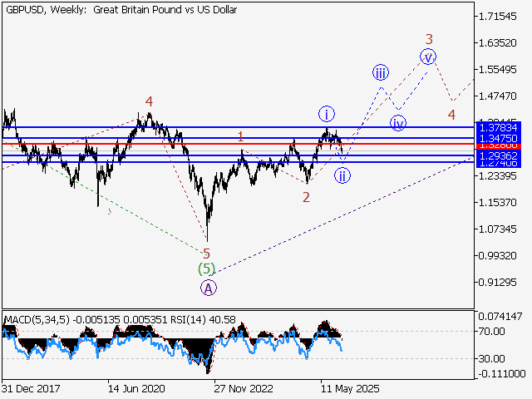Select the 1.29362 price level tag
Image resolution: width=532 pixels, height=399 pixels.
(x=499, y=155)
